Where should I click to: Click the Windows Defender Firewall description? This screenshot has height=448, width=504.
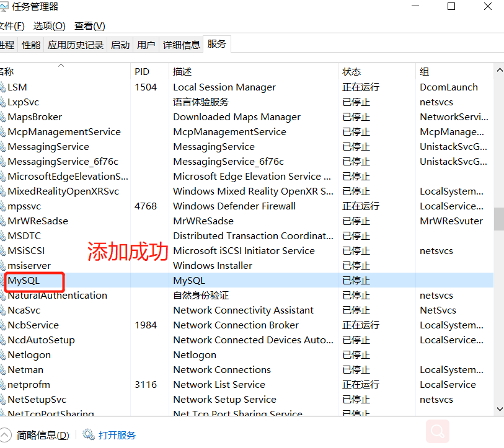pos(234,206)
